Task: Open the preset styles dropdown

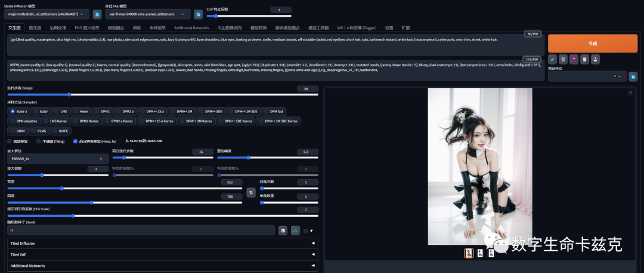Action: point(587,76)
